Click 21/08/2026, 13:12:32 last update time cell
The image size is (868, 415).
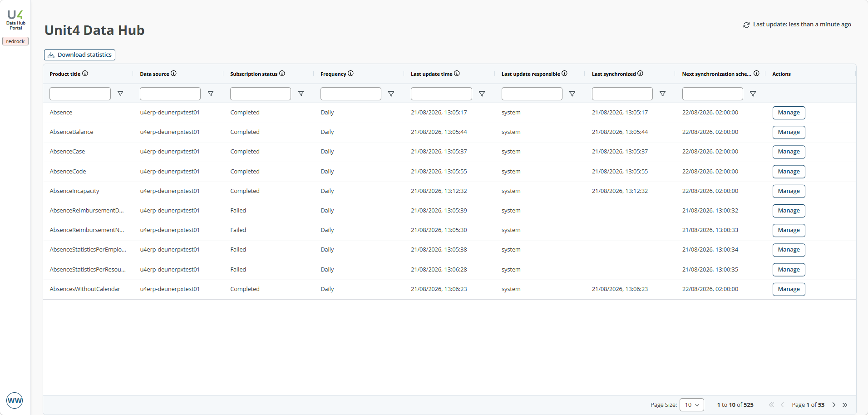(439, 191)
